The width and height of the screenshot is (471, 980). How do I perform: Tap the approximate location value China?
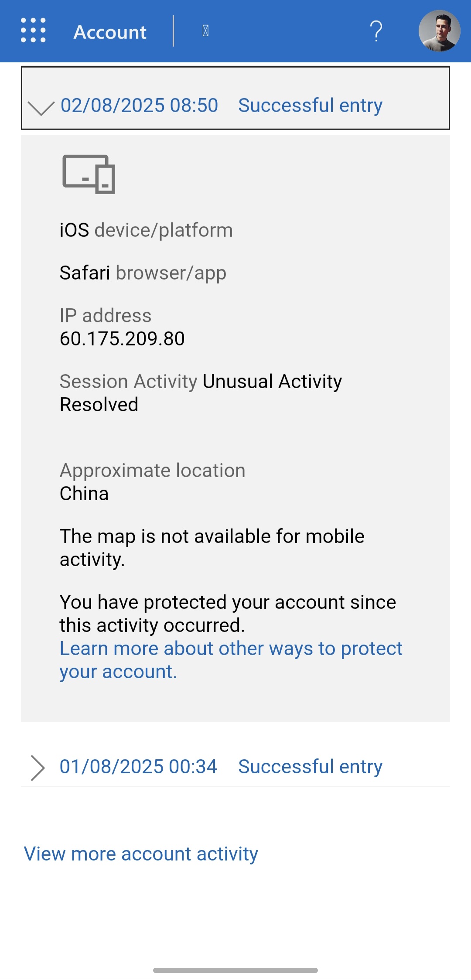pyautogui.click(x=84, y=494)
